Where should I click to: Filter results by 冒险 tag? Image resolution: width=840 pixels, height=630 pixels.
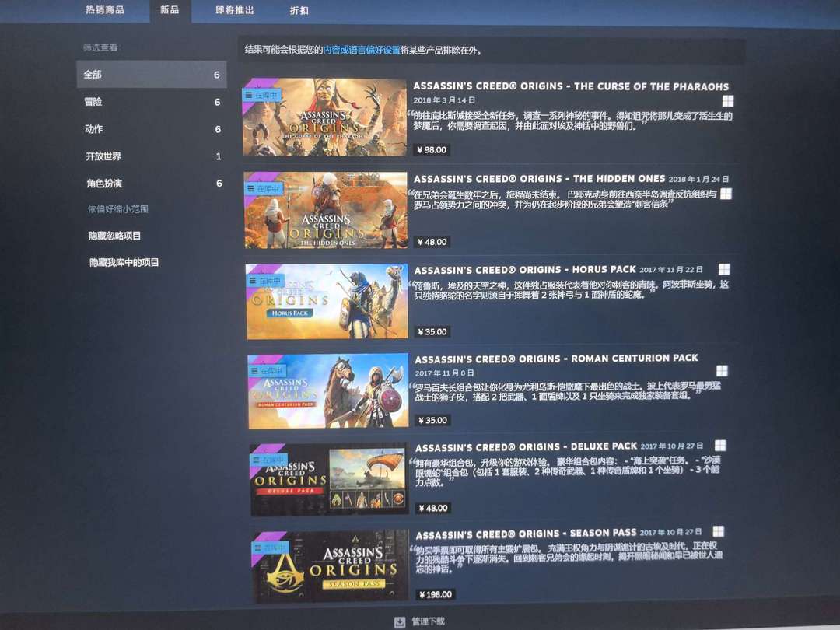coord(152,102)
